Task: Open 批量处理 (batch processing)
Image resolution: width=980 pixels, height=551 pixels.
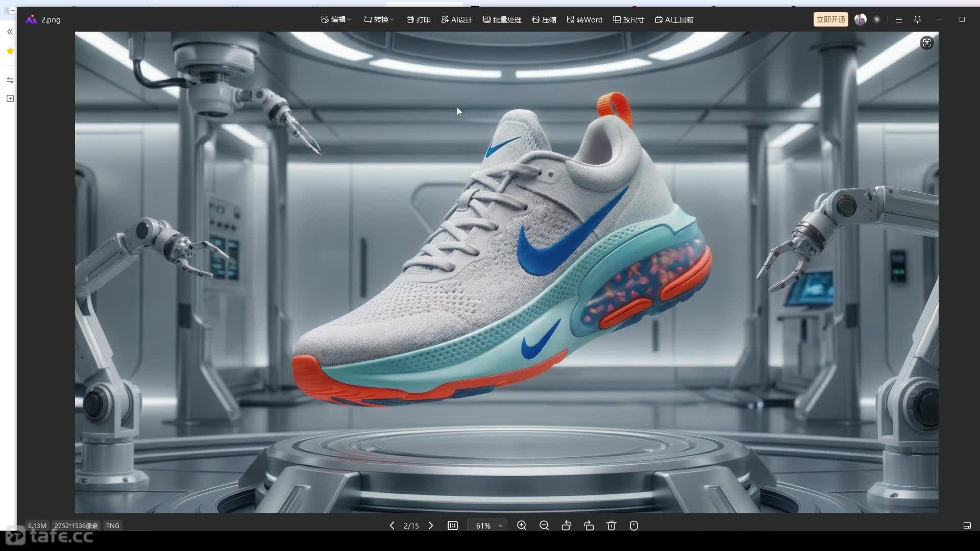Action: (x=502, y=19)
